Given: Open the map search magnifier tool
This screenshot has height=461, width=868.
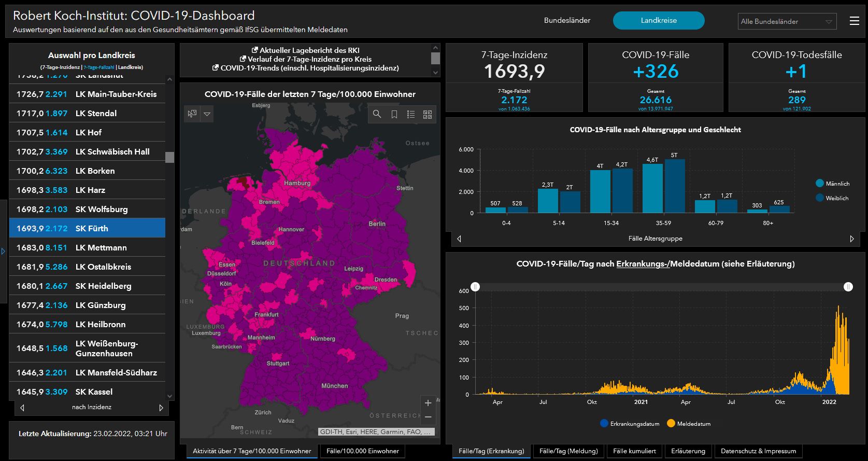Looking at the screenshot, I should 377,114.
